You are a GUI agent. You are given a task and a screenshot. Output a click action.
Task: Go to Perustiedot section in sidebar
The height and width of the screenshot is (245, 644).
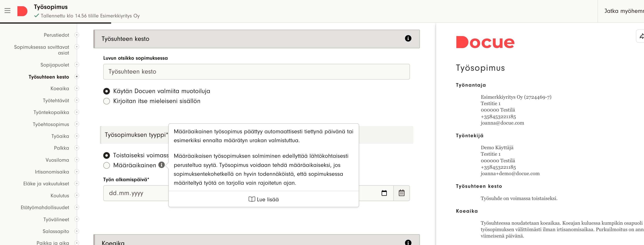[56, 35]
